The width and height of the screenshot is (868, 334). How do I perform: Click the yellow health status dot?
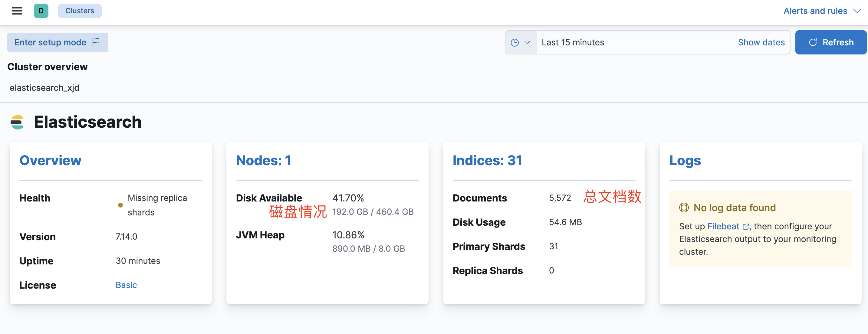tap(120, 205)
